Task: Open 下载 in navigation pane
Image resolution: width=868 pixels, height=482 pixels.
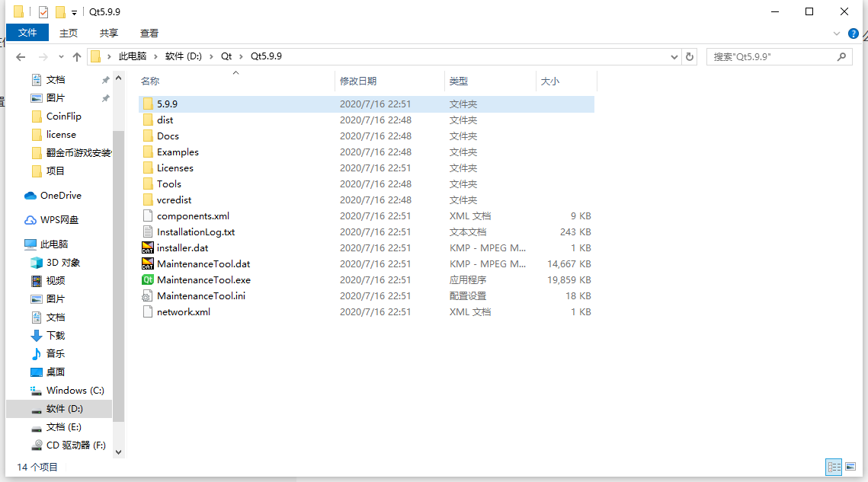Action: point(56,335)
